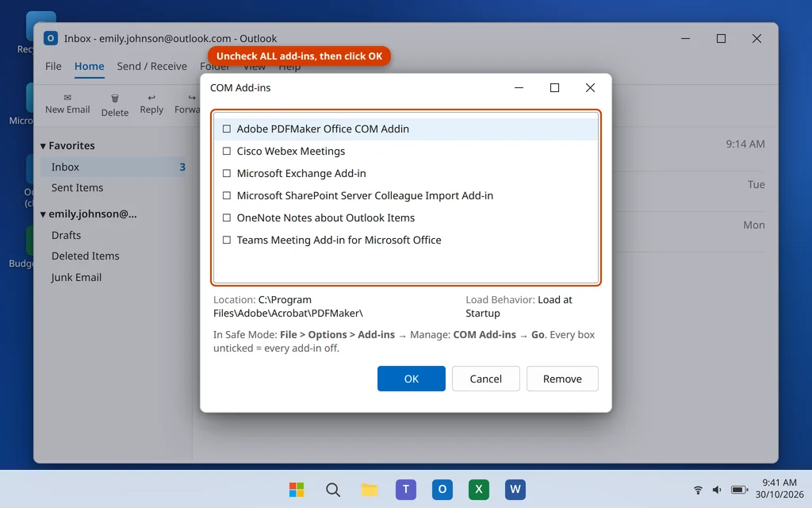Maximize the Outlook window
812x508 pixels.
[x=721, y=38]
